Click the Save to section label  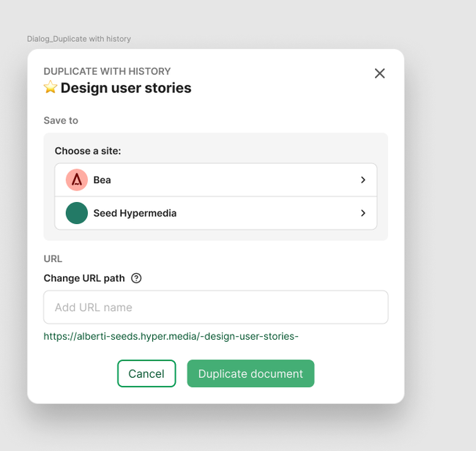tap(61, 120)
